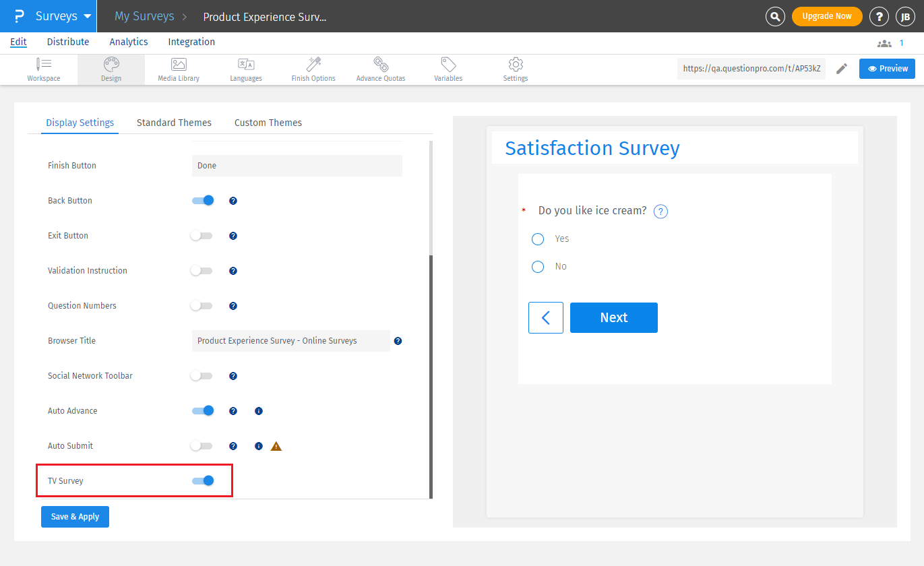The height and width of the screenshot is (566, 924).
Task: Click the Auto Submit warning triangle icon
Action: tap(276, 446)
